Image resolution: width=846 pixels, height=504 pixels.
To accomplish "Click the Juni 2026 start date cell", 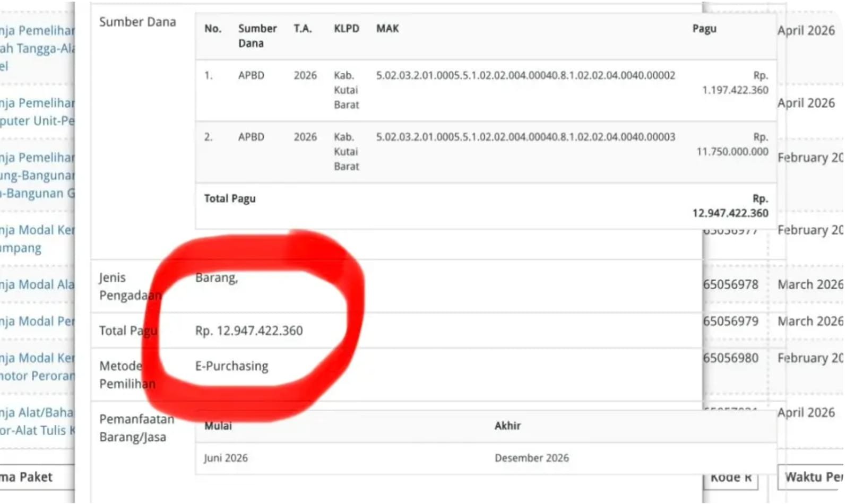I will pyautogui.click(x=226, y=458).
